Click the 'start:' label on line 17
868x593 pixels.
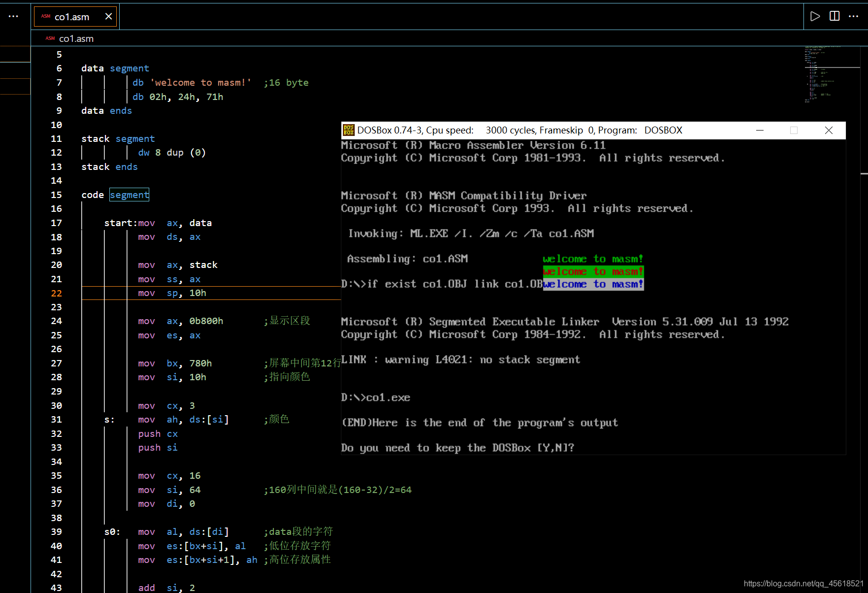pos(121,223)
